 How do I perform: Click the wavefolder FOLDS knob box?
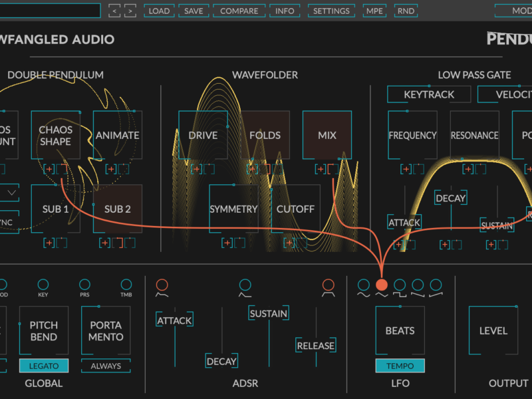coord(265,135)
